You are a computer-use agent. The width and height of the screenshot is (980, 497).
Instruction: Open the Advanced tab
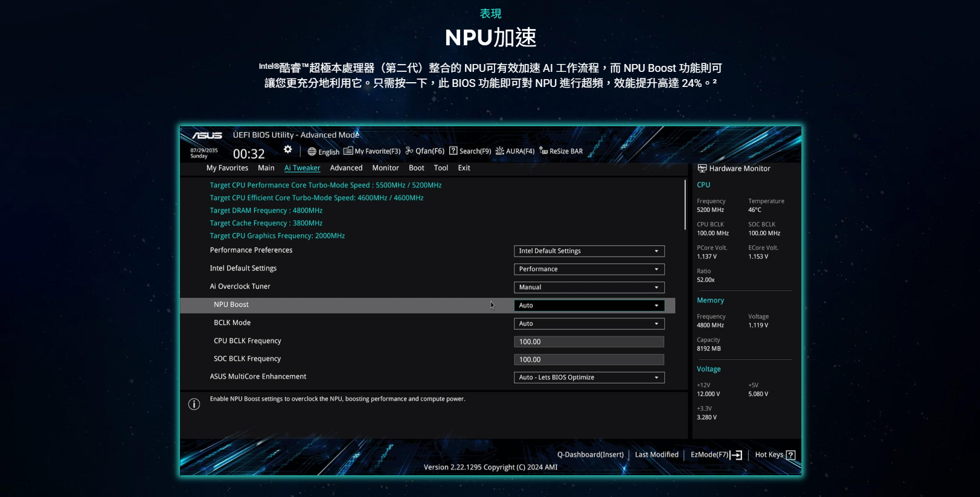pos(346,168)
